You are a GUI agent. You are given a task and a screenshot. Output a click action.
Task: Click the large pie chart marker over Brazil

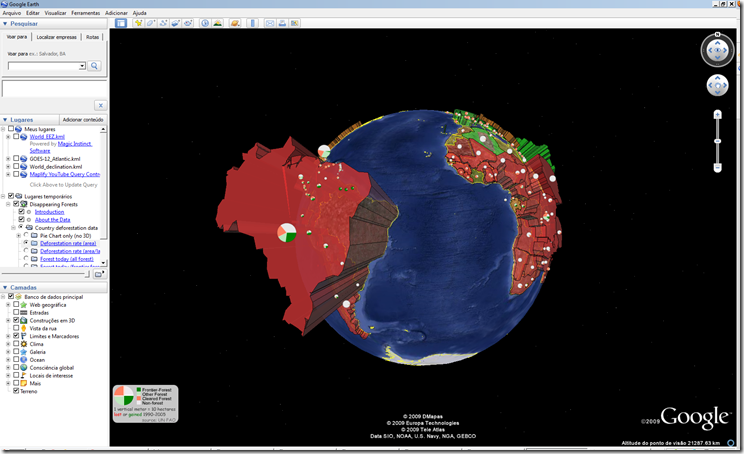[287, 232]
